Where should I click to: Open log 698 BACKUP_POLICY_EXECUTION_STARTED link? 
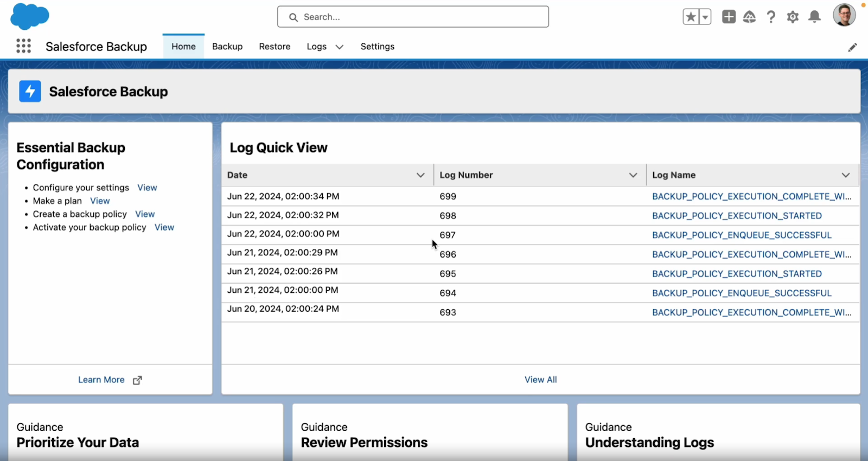tap(737, 216)
